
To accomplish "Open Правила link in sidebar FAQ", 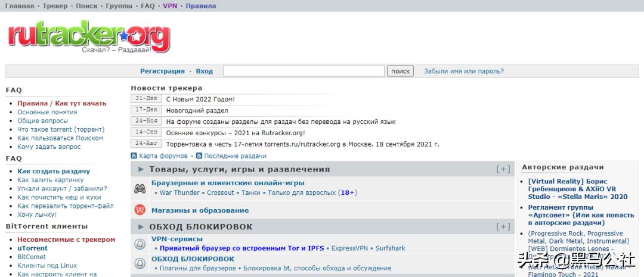I will coord(32,104).
